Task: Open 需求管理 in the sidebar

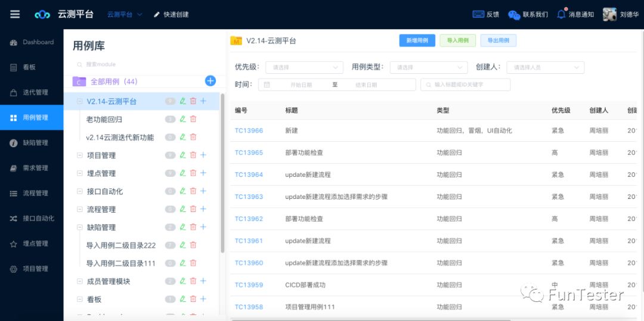Action: (32, 168)
